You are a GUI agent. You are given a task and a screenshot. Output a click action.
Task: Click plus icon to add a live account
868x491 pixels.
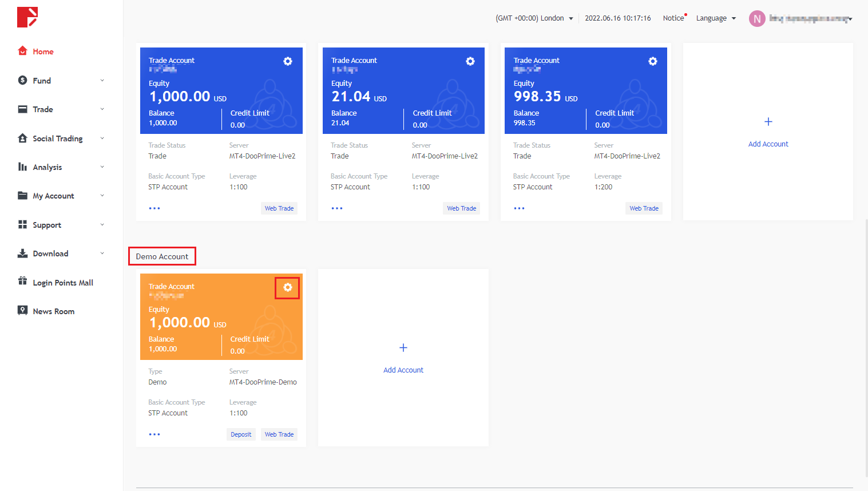tap(768, 122)
